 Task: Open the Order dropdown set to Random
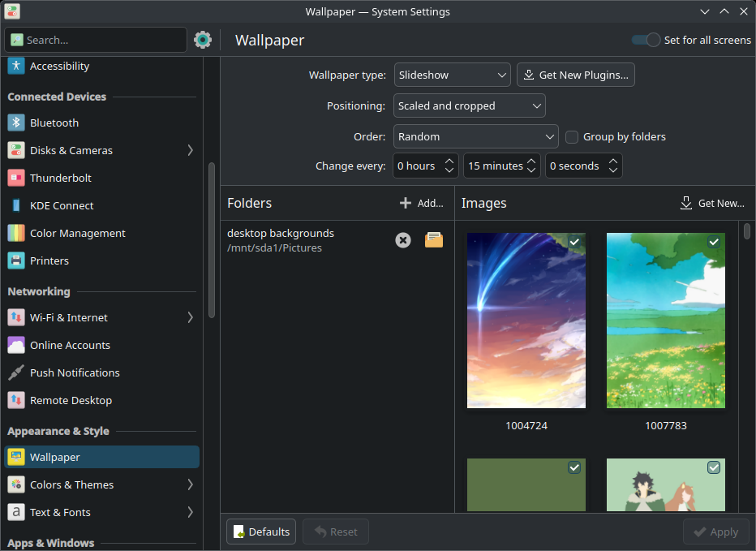click(475, 137)
